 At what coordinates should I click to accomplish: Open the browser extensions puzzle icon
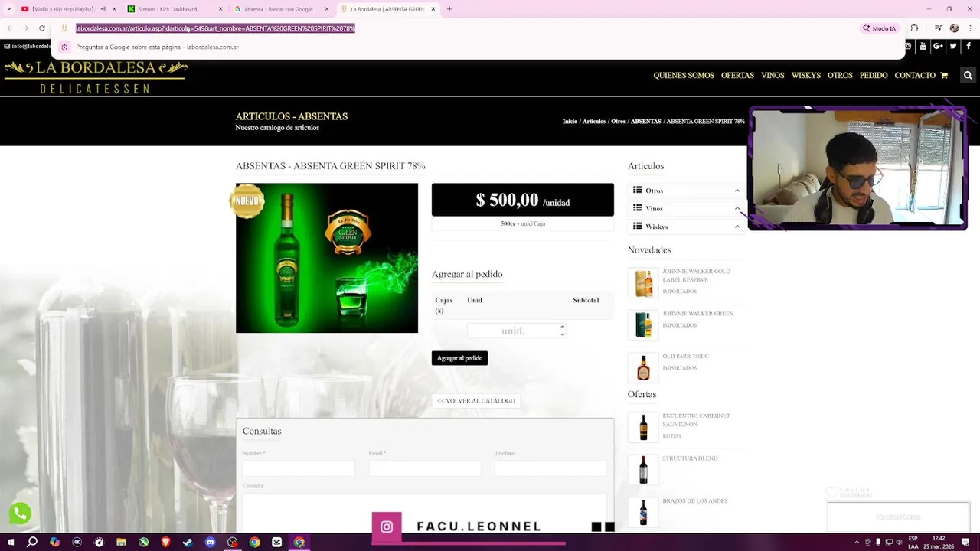(x=914, y=28)
